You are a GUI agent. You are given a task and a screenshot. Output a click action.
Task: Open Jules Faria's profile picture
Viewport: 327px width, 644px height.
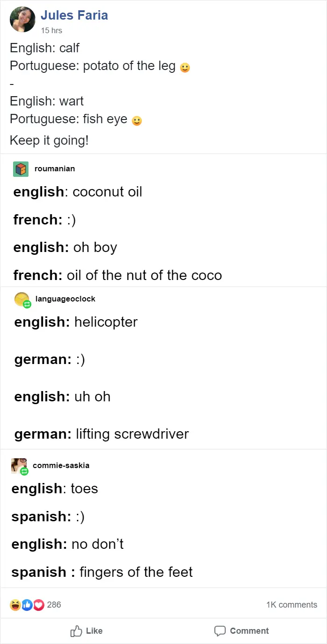coord(22,20)
